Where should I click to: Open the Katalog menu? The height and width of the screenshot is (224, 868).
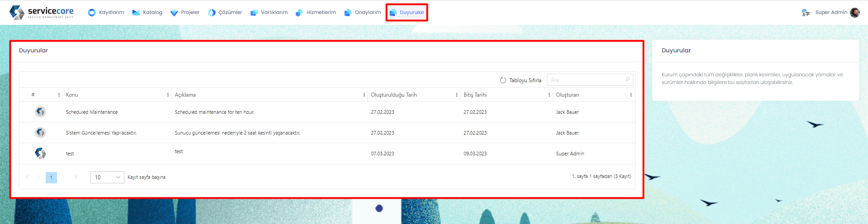[147, 13]
